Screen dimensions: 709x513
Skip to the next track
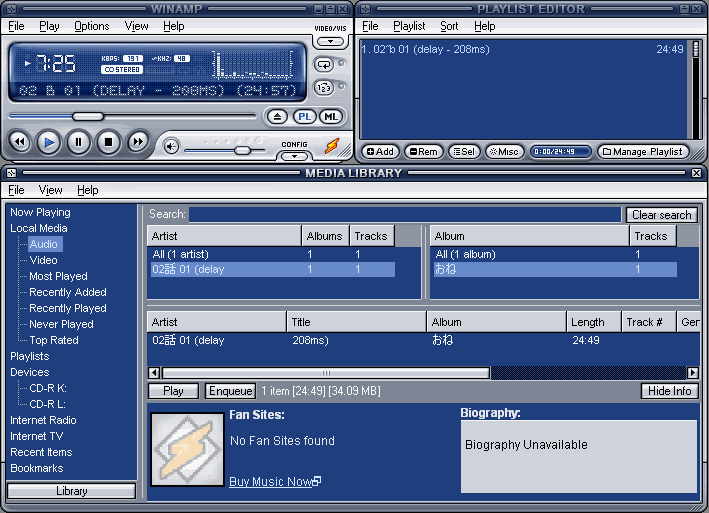pos(138,143)
